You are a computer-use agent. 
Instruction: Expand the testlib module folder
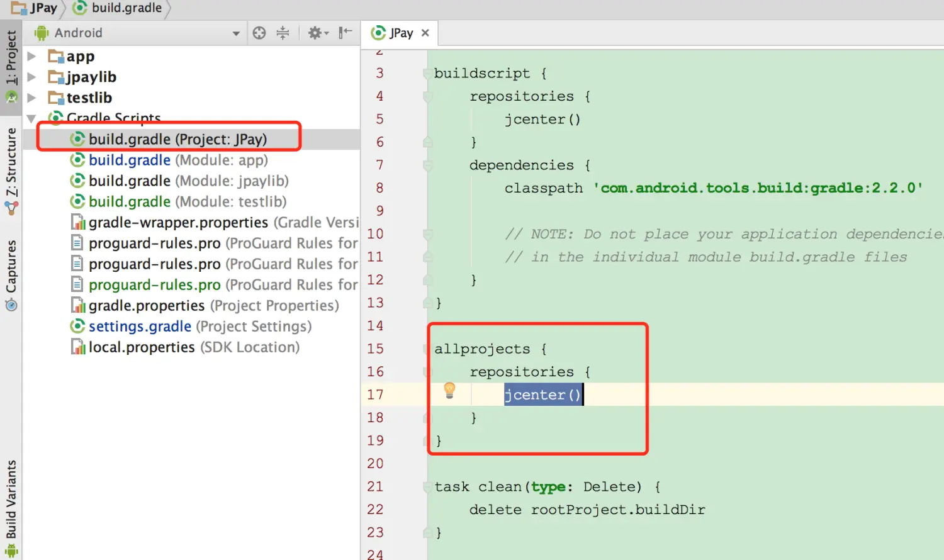point(31,98)
